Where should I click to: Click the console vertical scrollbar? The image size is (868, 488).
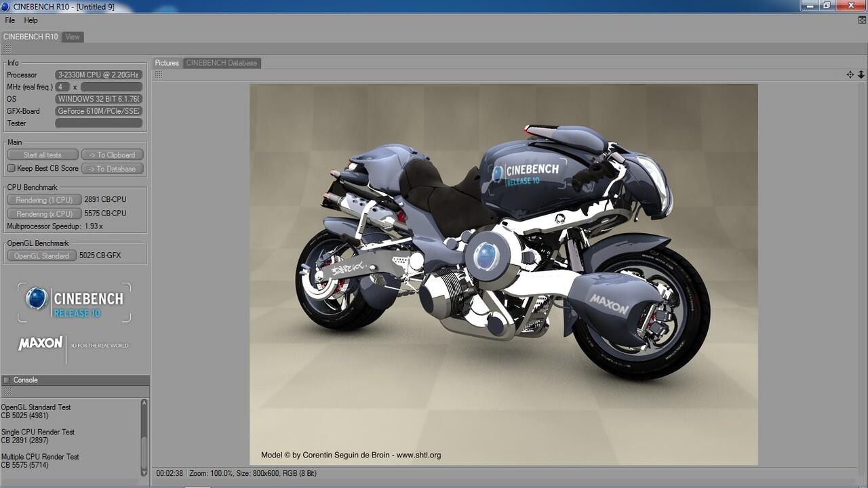pyautogui.click(x=144, y=437)
